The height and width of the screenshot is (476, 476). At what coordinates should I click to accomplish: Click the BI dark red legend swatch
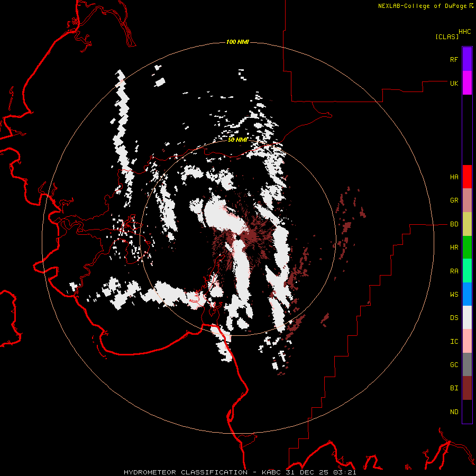point(467,388)
